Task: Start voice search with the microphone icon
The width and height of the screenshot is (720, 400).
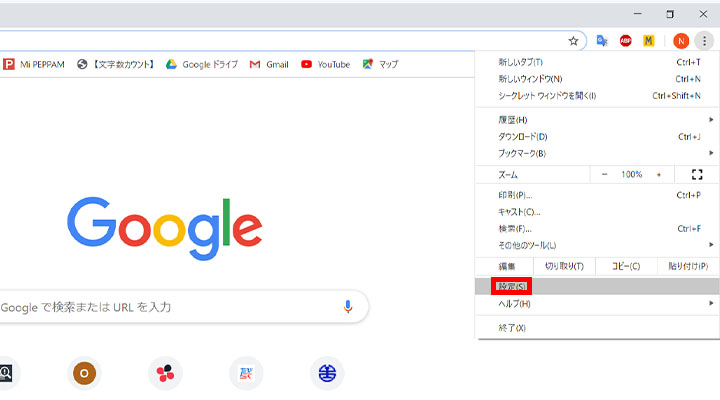Action: click(348, 306)
